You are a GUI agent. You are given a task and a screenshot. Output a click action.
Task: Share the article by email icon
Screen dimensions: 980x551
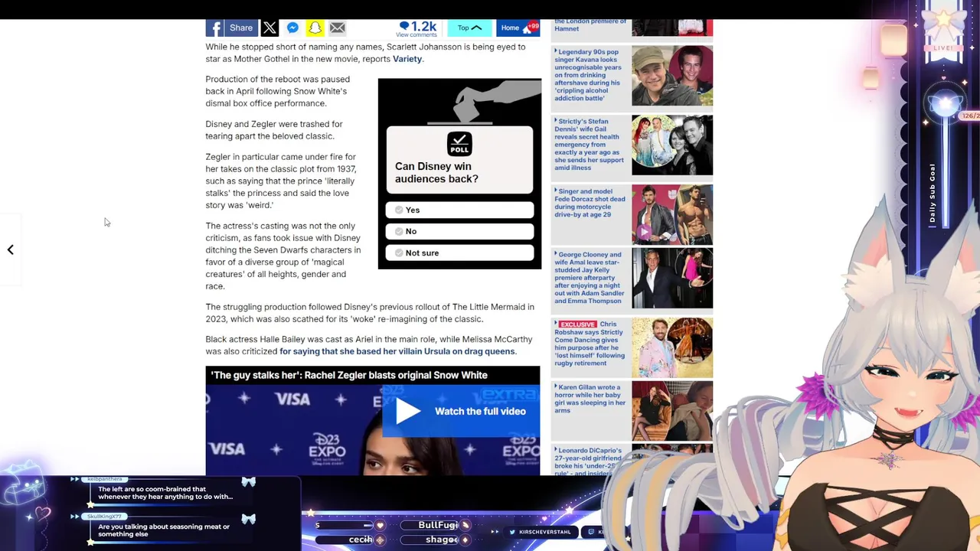337,28
